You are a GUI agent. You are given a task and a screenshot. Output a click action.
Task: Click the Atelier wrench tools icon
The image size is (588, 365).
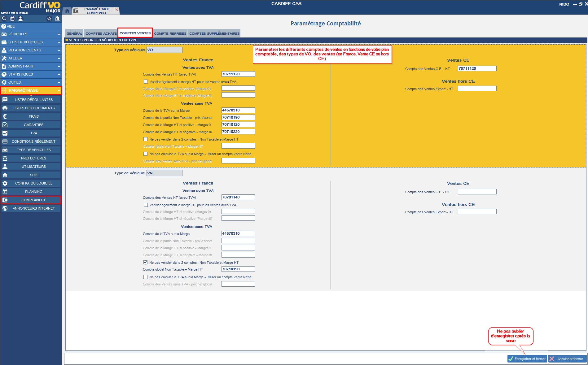4,58
